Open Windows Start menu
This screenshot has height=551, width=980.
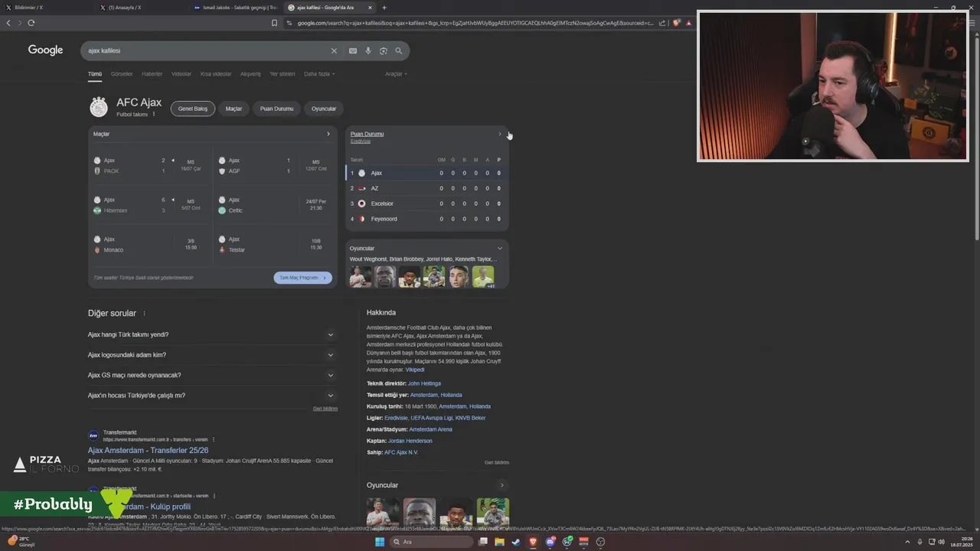(x=379, y=542)
